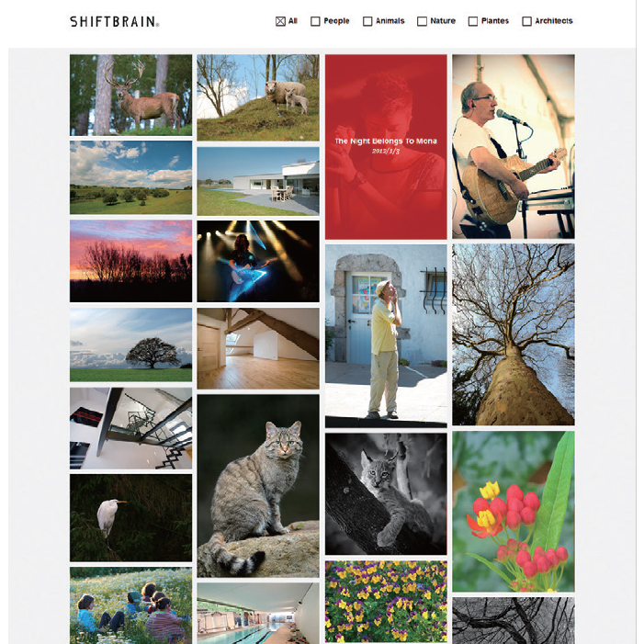
Task: Open the white modern house photo
Action: 258,181
